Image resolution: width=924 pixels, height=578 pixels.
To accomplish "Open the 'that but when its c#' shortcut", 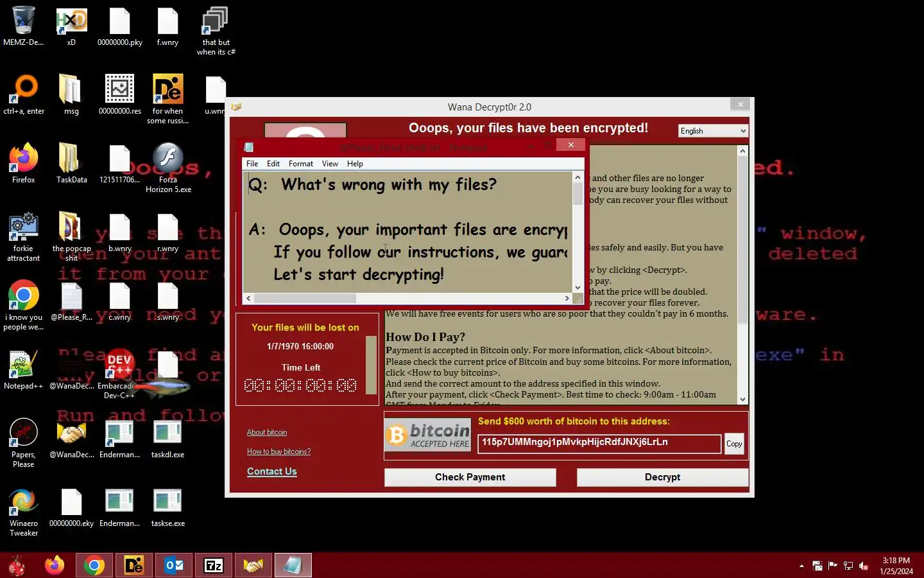I will click(216, 31).
